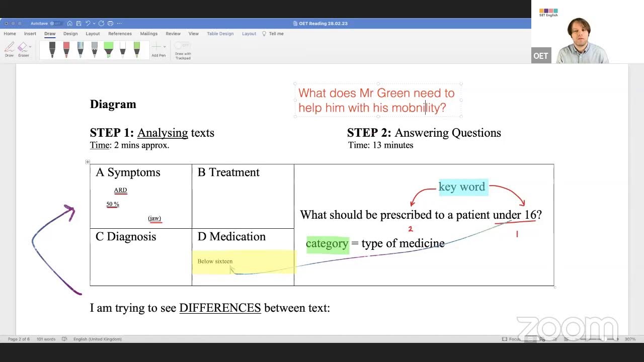The height and width of the screenshot is (362, 644).
Task: Click the 'Time: 13 minutes' text
Action: click(380, 145)
